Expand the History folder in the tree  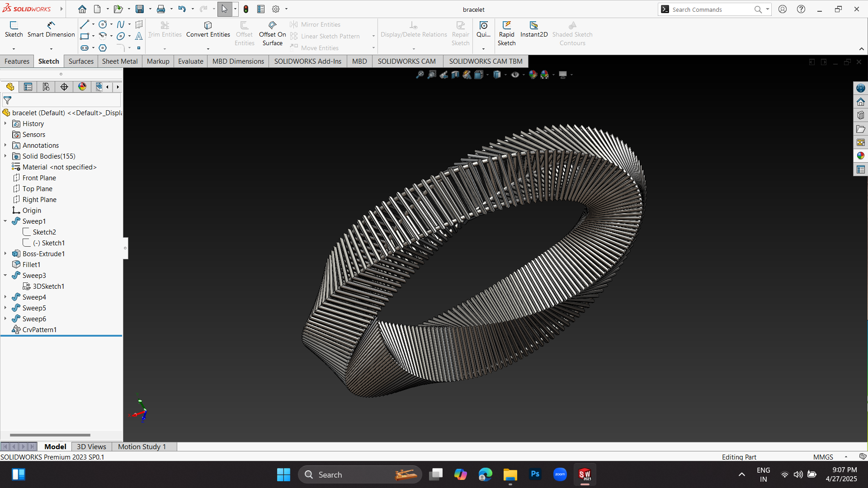point(5,123)
